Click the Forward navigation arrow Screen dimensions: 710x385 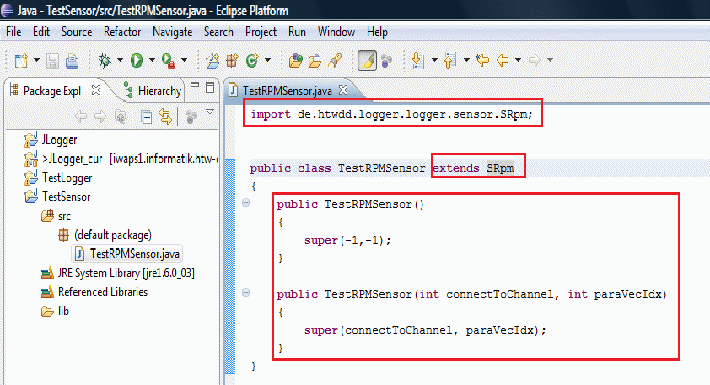point(535,60)
